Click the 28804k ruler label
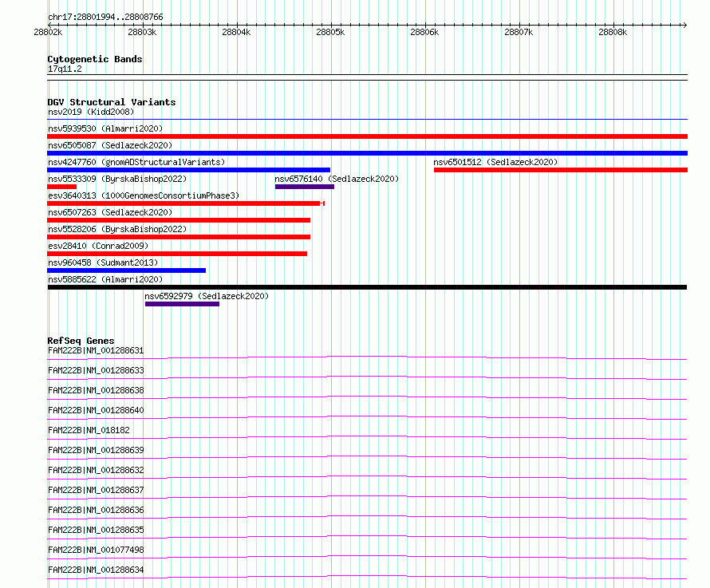 tap(236, 32)
